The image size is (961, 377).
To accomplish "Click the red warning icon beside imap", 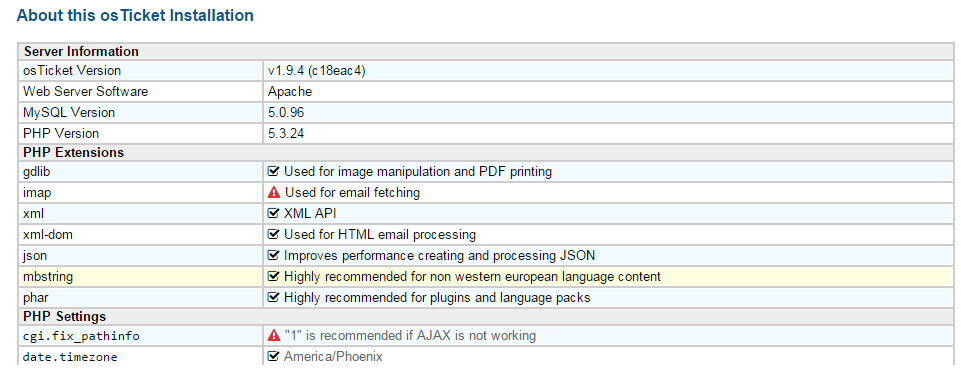I will (274, 192).
